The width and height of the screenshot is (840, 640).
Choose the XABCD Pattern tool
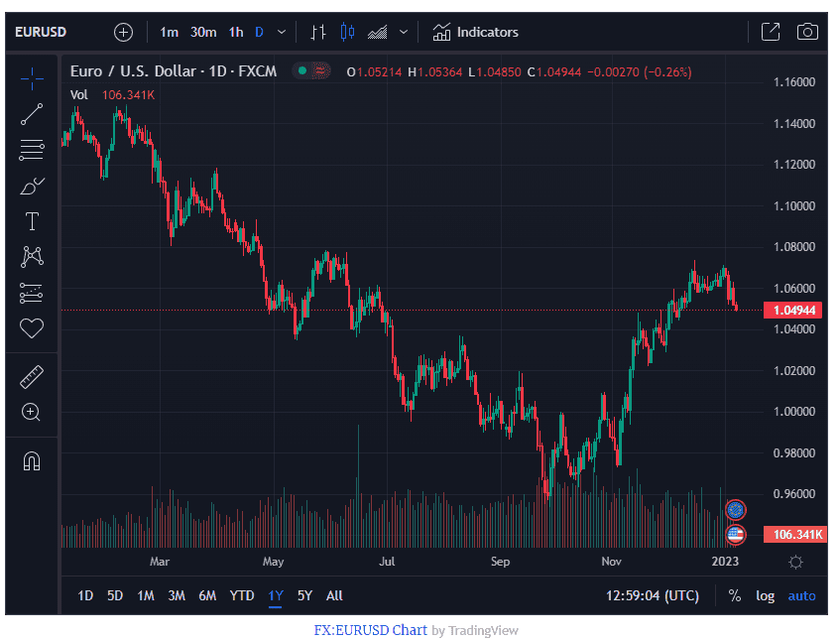coord(32,257)
